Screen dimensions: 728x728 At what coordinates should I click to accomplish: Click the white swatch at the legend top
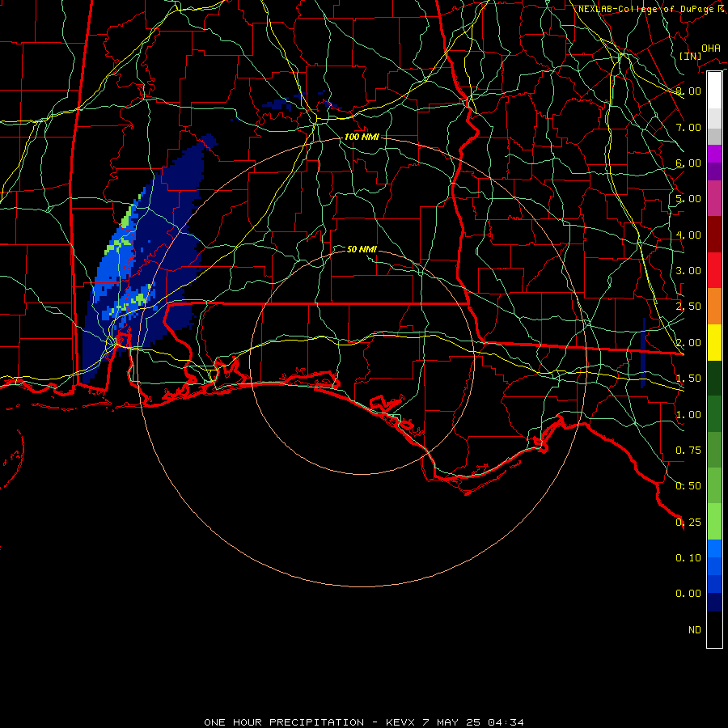coord(714,91)
